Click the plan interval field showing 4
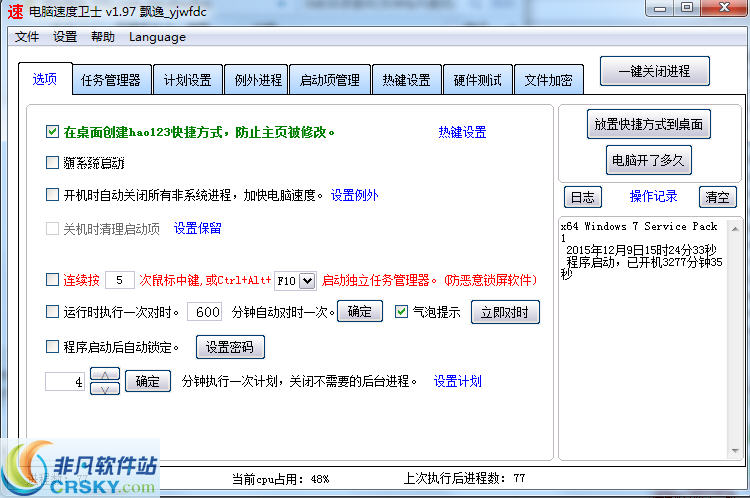This screenshot has width=750, height=498. (65, 382)
